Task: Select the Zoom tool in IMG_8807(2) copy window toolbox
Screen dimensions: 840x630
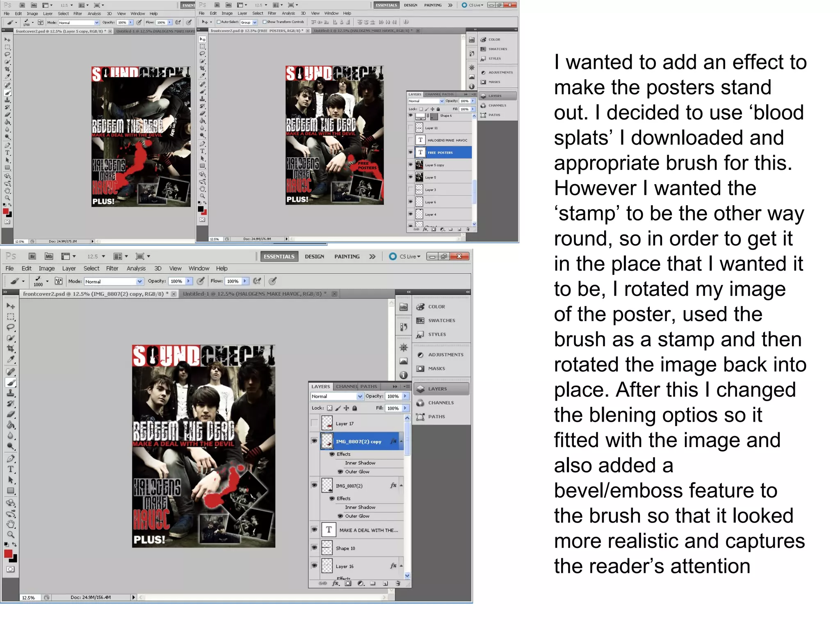Action: (11, 535)
